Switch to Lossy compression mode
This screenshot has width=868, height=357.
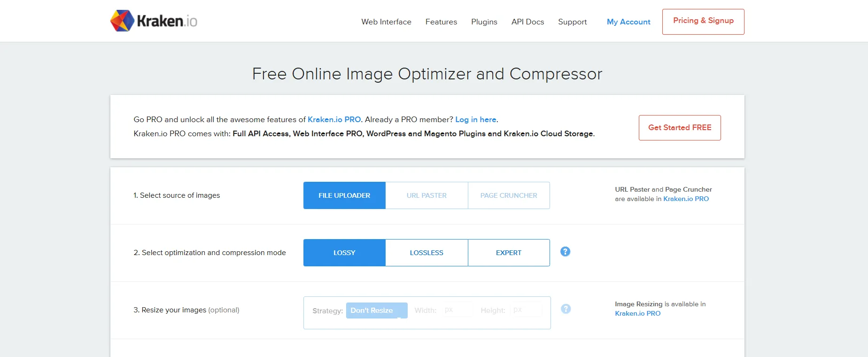[x=344, y=253]
